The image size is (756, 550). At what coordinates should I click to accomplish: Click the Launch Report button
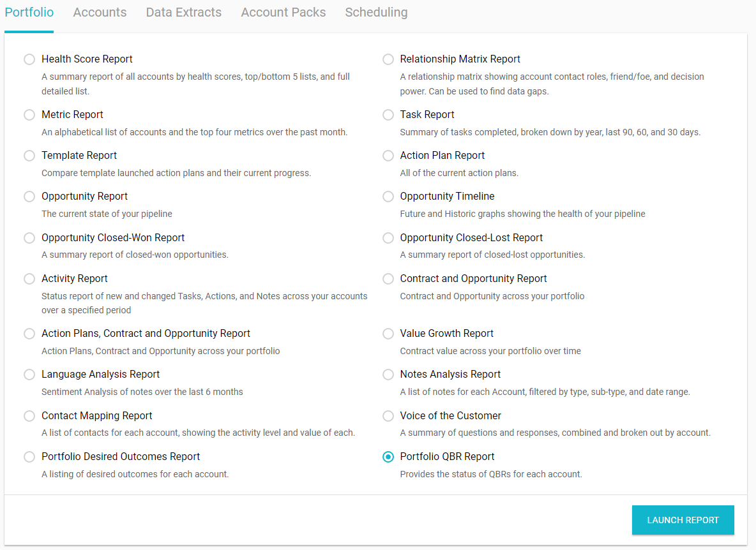[683, 520]
